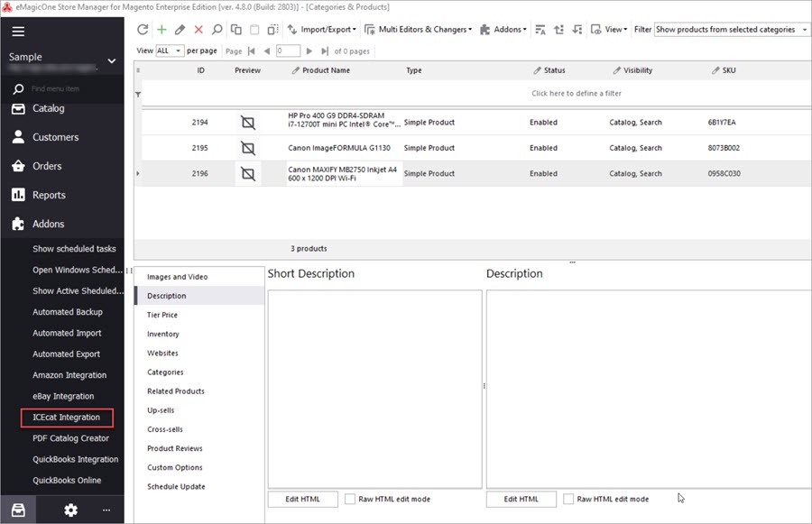
Task: Click the text sort icon in toolbar
Action: 540,30
